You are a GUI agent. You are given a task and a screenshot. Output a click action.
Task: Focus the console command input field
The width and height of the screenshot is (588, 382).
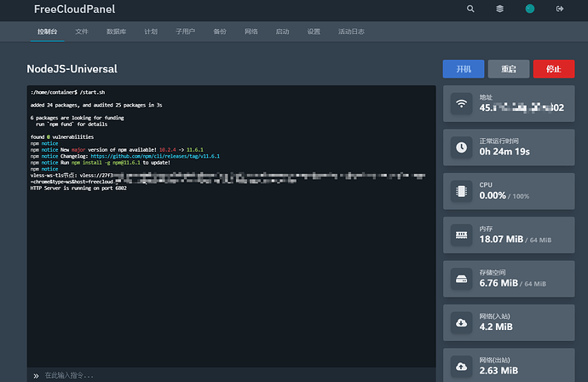tap(230, 375)
